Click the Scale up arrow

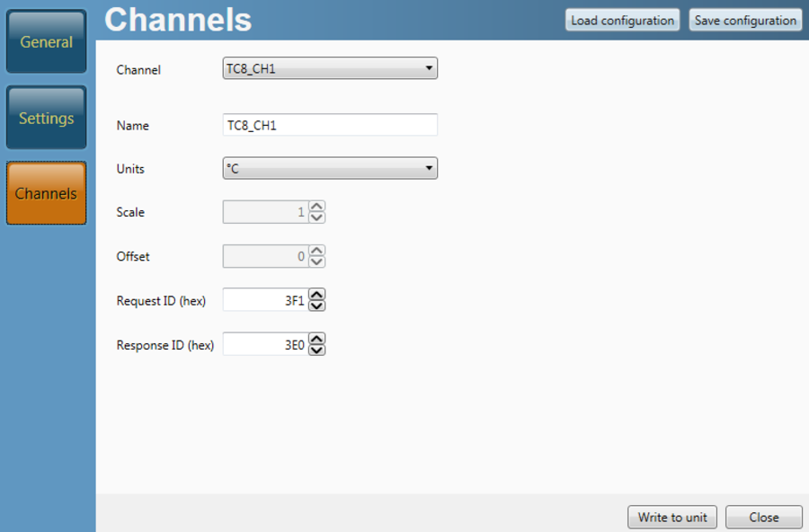tap(316, 207)
